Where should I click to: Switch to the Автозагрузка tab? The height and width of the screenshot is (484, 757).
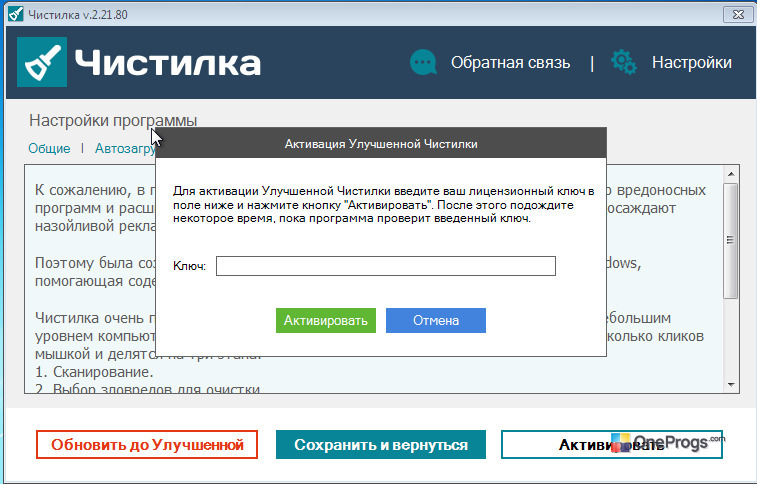pos(125,148)
